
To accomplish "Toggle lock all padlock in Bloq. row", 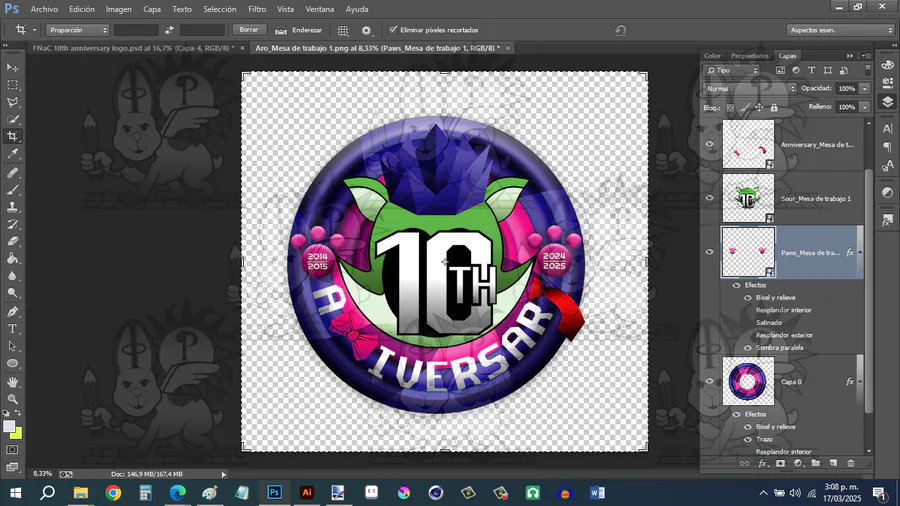I will [x=774, y=107].
